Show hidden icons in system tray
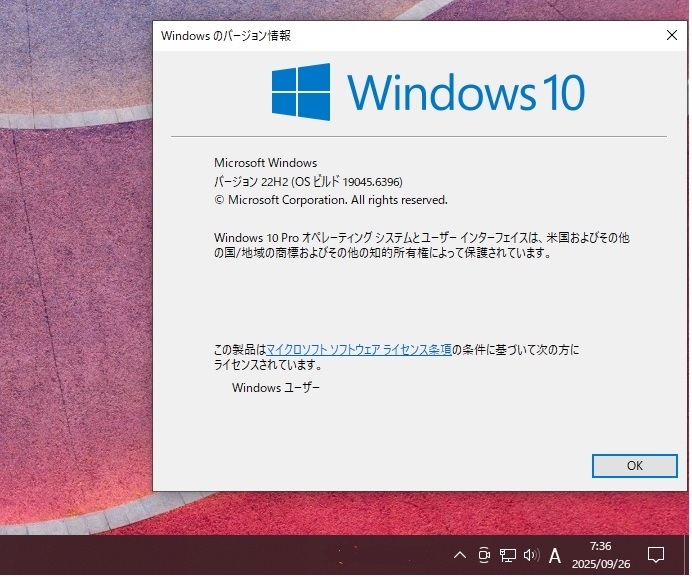Screen dimensions: 692x577 pos(462,557)
